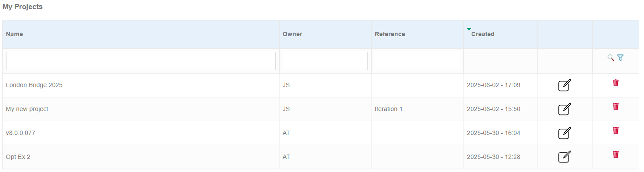The image size is (644, 172).
Task: Edit the v8.0.0.077 project
Action: tap(565, 133)
